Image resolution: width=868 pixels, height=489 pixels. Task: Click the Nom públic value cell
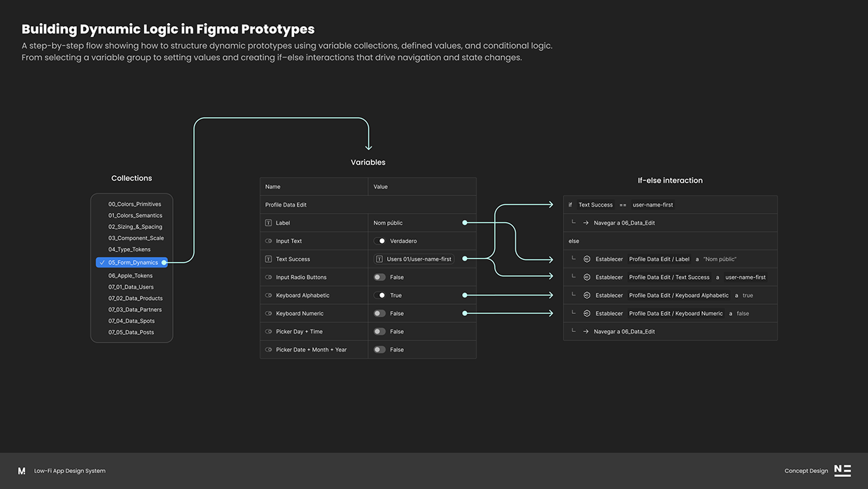tap(422, 223)
